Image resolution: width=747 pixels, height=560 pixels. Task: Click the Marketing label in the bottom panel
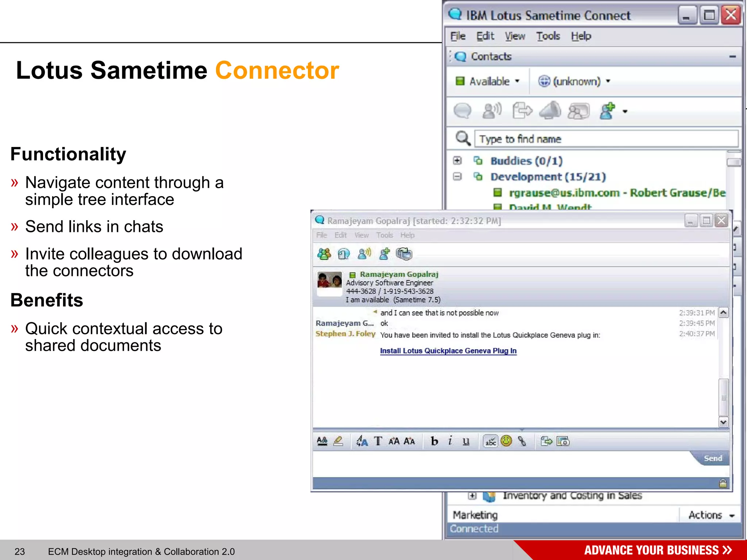coord(475,515)
